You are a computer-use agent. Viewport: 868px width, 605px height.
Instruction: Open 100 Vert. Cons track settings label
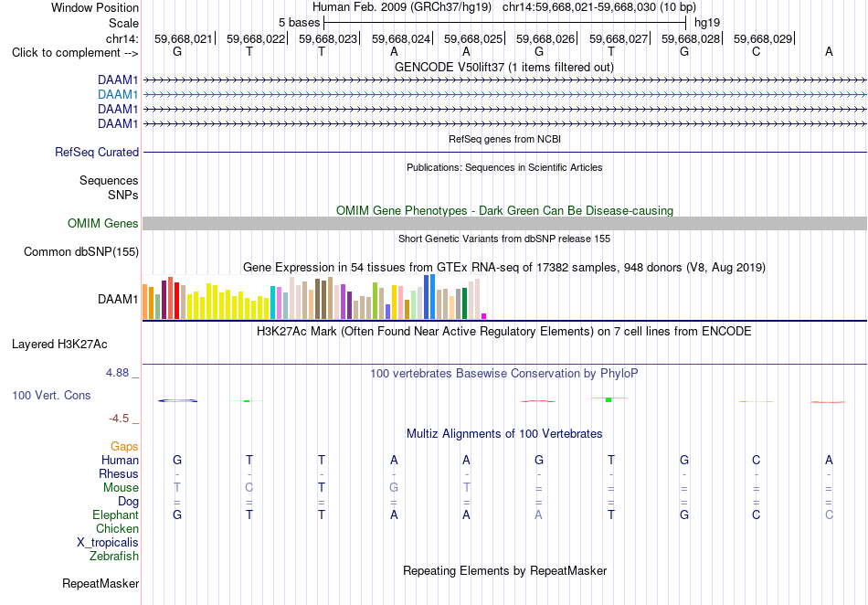(51, 395)
